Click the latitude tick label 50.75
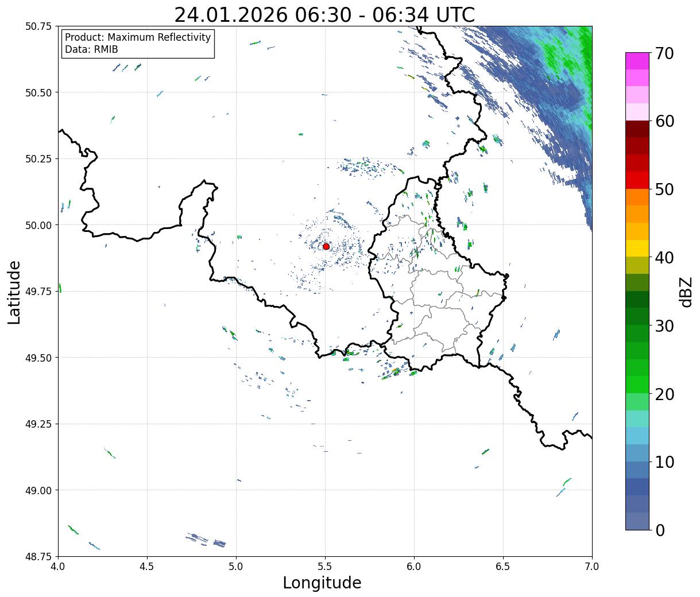Viewport: 700px width, 597px height. (x=38, y=26)
